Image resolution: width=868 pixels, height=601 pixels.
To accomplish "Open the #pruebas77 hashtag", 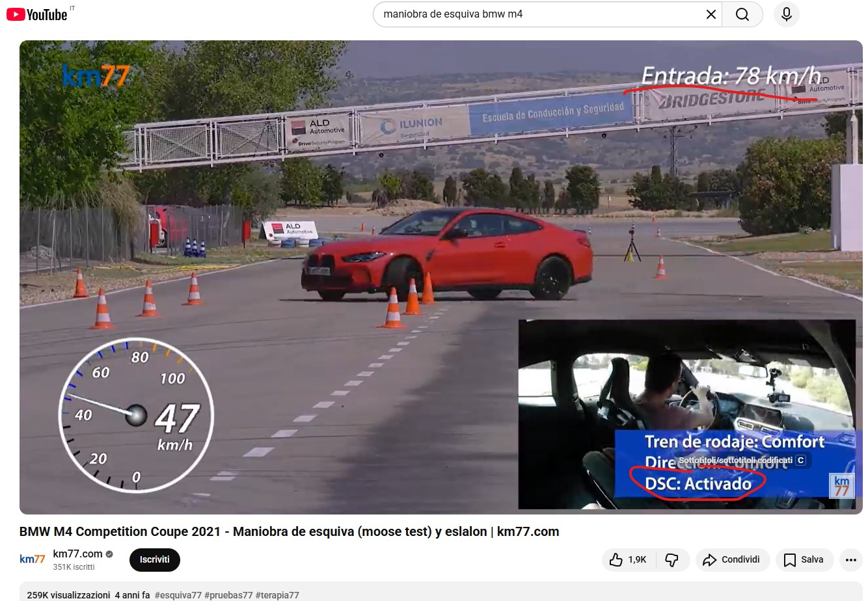I will [x=228, y=594].
